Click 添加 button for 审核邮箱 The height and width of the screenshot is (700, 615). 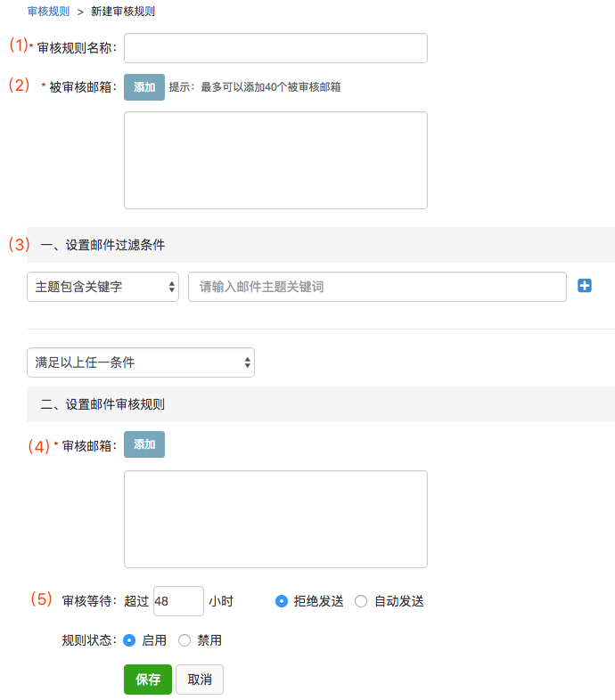pyautogui.click(x=144, y=444)
